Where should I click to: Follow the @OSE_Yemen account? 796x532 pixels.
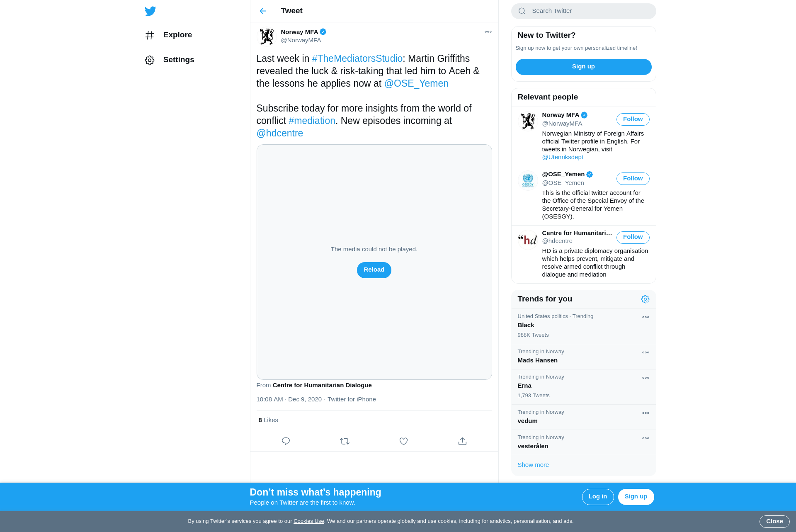coord(633,179)
